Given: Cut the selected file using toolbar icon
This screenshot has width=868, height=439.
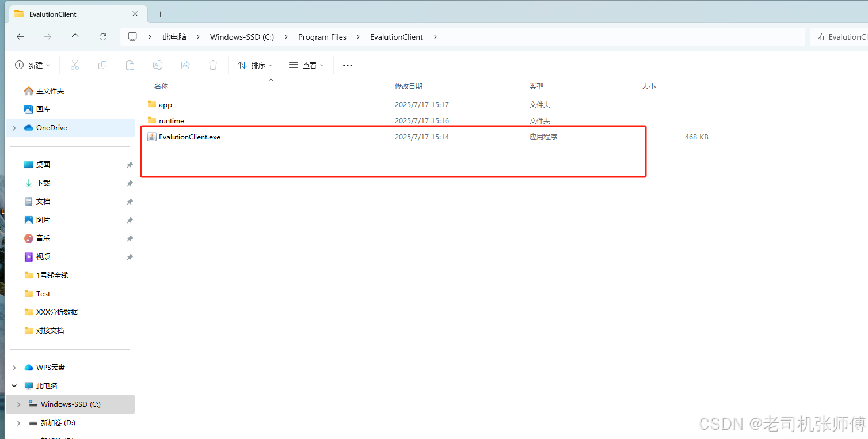Looking at the screenshot, I should [75, 65].
